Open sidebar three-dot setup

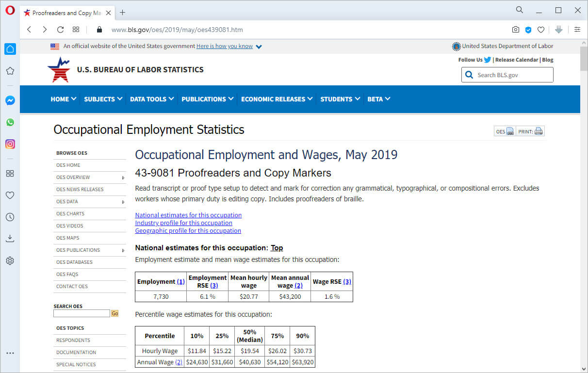[x=10, y=353]
